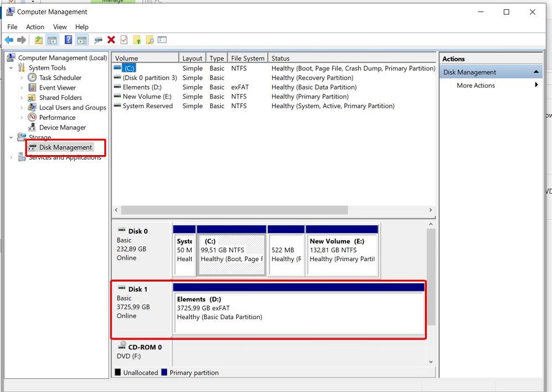The width and height of the screenshot is (552, 392).
Task: Click the folder with magnifier icon
Action: (149, 40)
